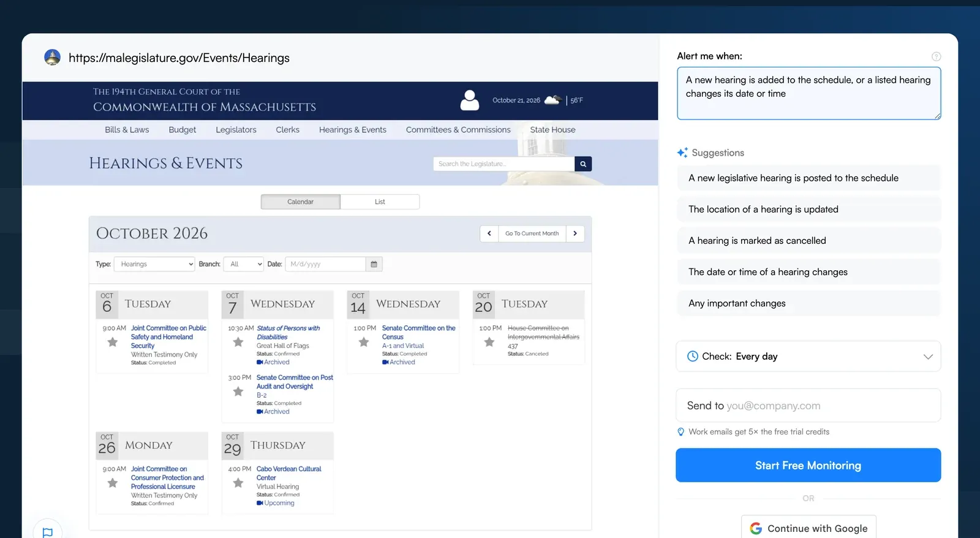Open Cabo Verdean Cultural Center hearing link
Screen dimensions: 980x538
tap(288, 474)
